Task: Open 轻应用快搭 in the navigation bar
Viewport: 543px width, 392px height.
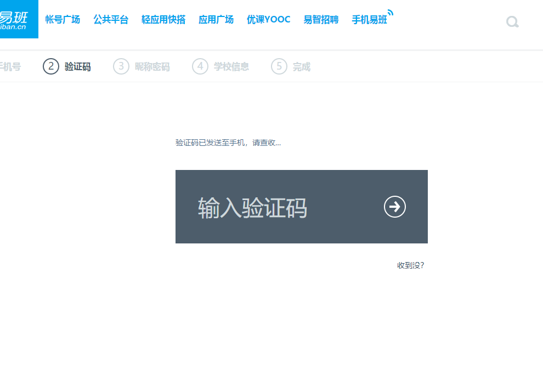Action: pyautogui.click(x=163, y=19)
